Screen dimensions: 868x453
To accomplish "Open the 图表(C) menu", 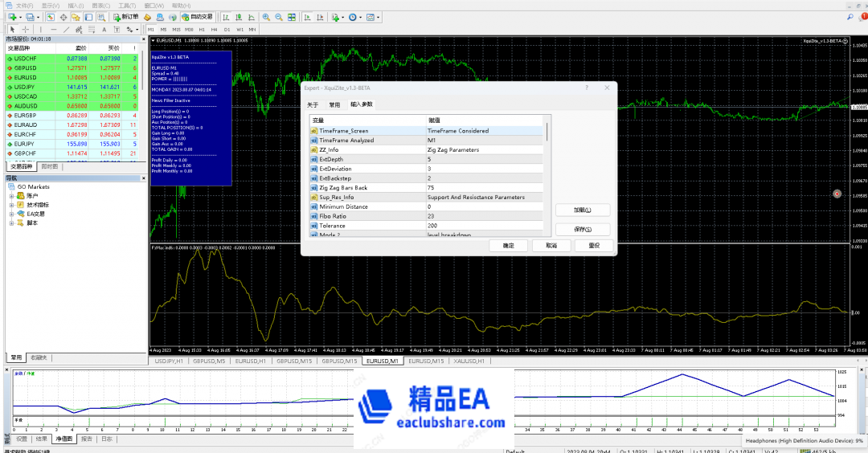I will pyautogui.click(x=100, y=5).
